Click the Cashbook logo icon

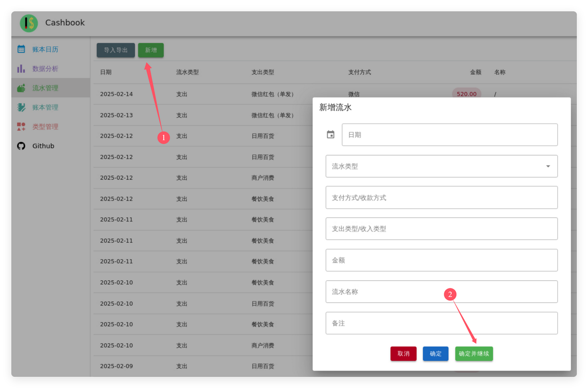29,23
